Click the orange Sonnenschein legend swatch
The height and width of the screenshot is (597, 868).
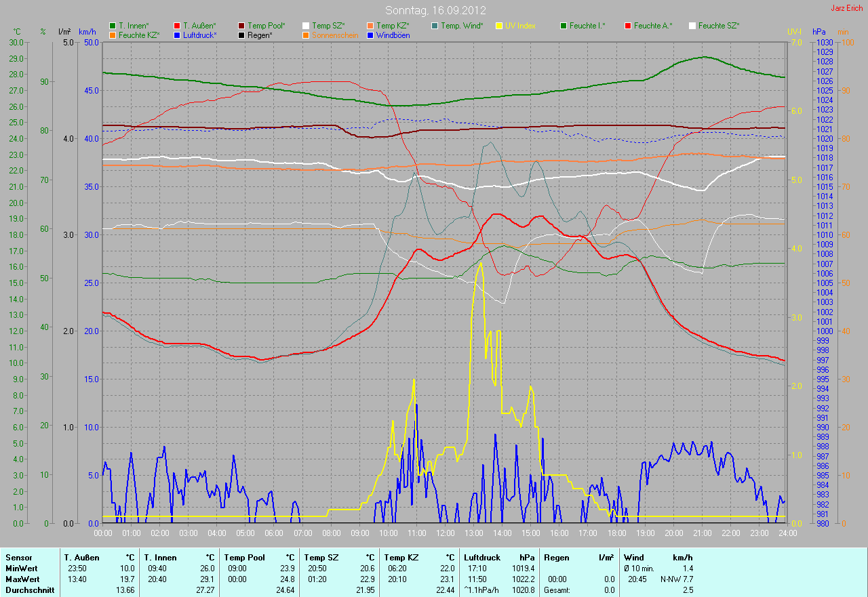click(x=307, y=35)
